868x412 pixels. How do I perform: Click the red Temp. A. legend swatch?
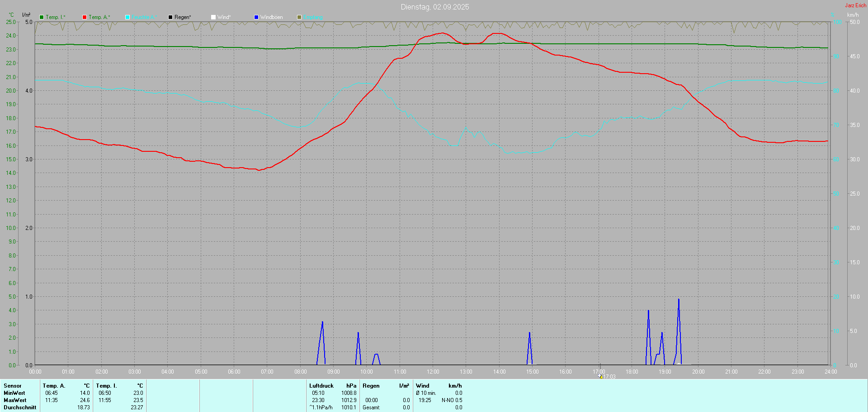(85, 17)
